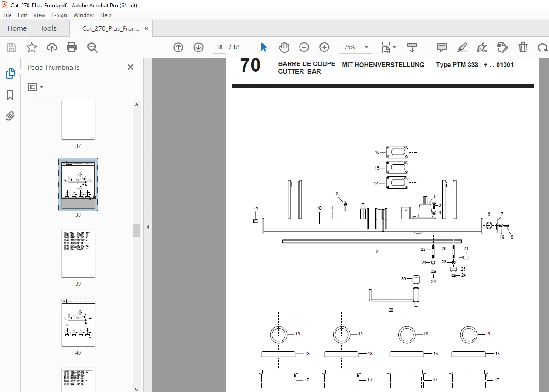Open the Attachments paperclip panel
Image resolution: width=549 pixels, height=392 pixels.
tap(10, 116)
